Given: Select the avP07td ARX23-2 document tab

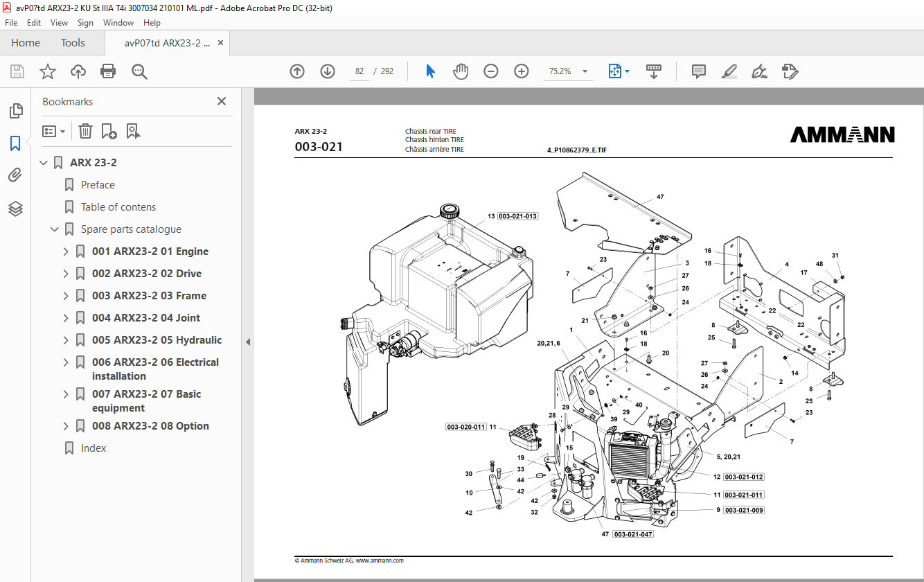Looking at the screenshot, I should [167, 43].
